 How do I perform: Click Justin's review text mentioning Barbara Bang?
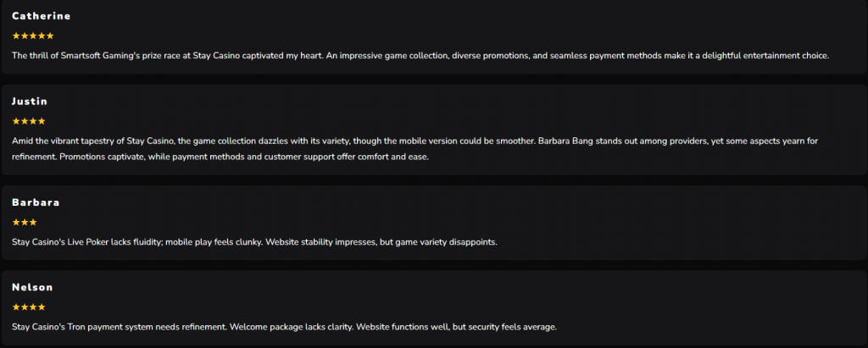[415, 149]
